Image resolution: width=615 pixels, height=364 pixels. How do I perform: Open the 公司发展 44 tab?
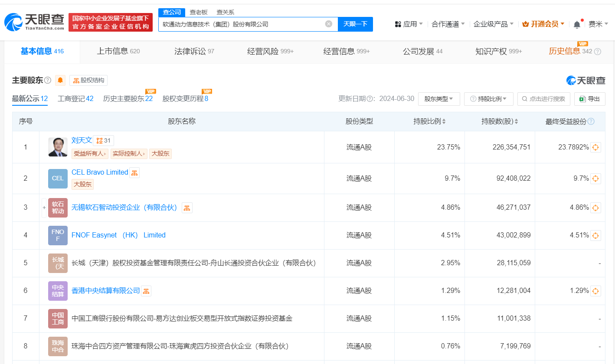pyautogui.click(x=423, y=52)
